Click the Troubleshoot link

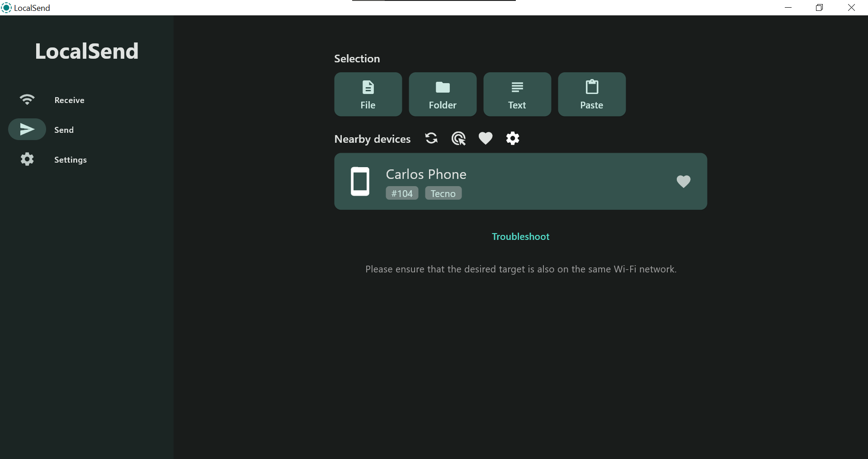coord(520,237)
